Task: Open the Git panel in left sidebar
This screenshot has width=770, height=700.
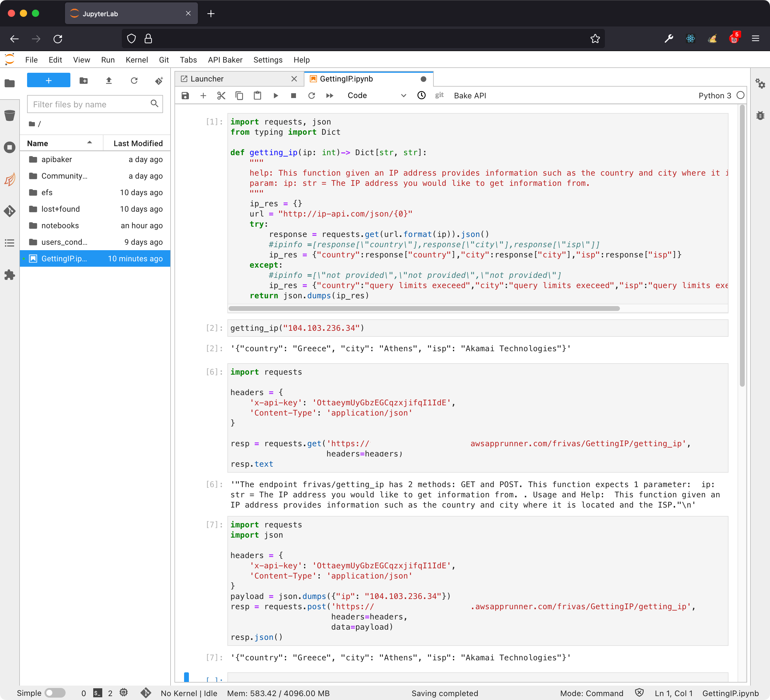Action: [10, 211]
